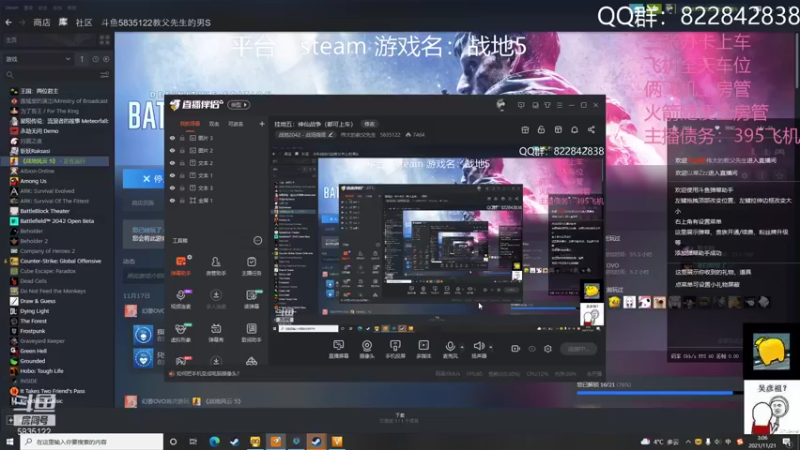The image size is (800, 450).
Task: Toggle visibility of 图片 3 source
Action: click(172, 138)
